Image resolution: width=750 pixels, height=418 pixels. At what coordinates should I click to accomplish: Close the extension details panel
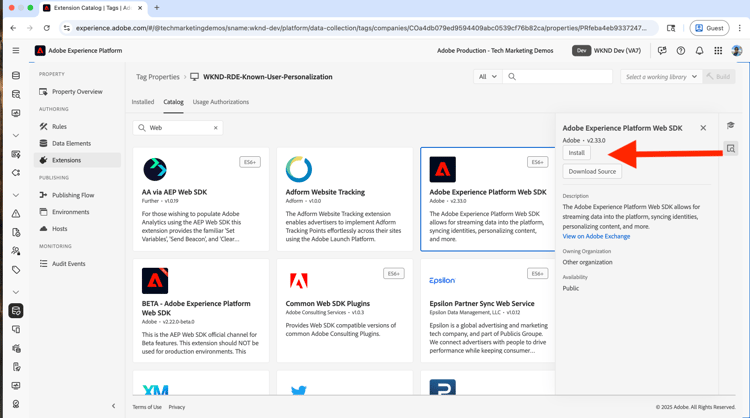(703, 128)
